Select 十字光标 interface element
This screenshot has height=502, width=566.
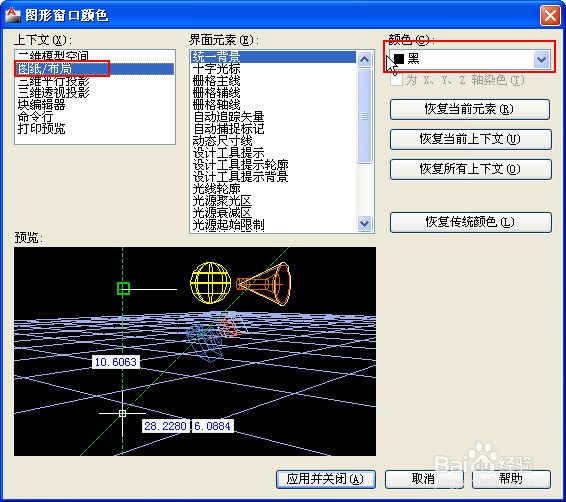[273, 69]
